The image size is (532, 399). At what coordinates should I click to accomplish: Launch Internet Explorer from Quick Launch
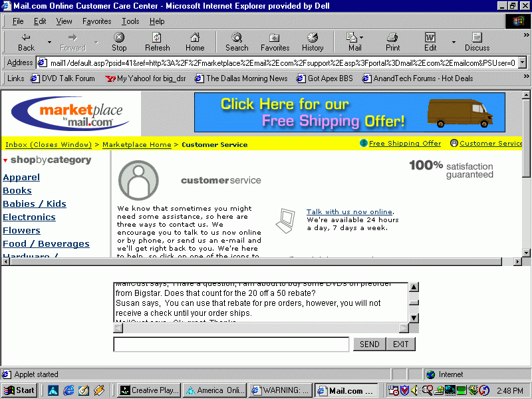[x=68, y=390]
